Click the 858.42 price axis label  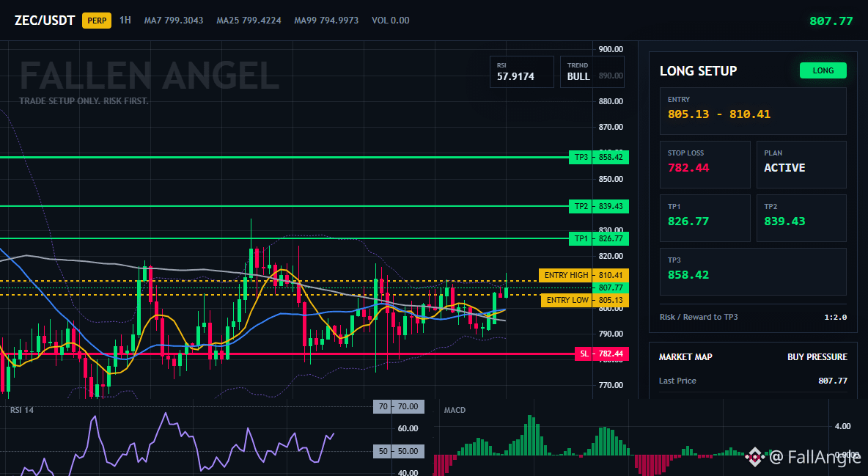611,158
